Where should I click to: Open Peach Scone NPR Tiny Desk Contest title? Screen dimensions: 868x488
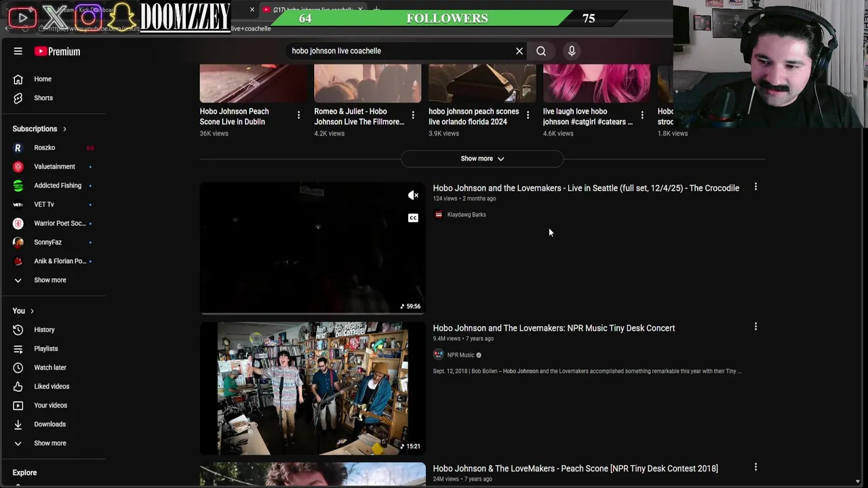(575, 468)
